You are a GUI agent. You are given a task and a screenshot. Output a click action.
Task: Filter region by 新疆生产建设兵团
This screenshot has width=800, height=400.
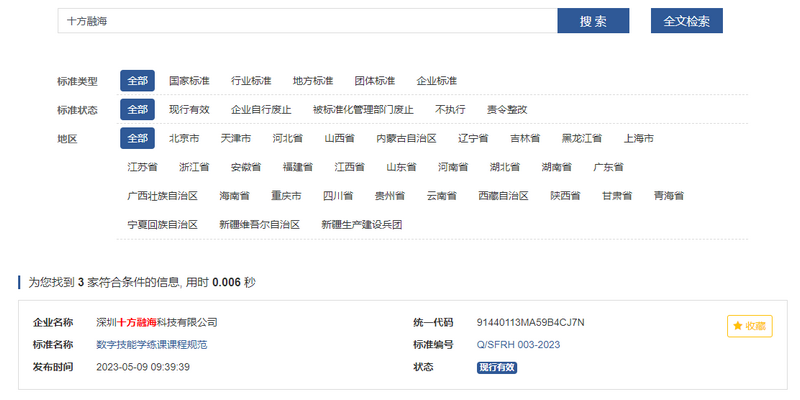coord(361,225)
